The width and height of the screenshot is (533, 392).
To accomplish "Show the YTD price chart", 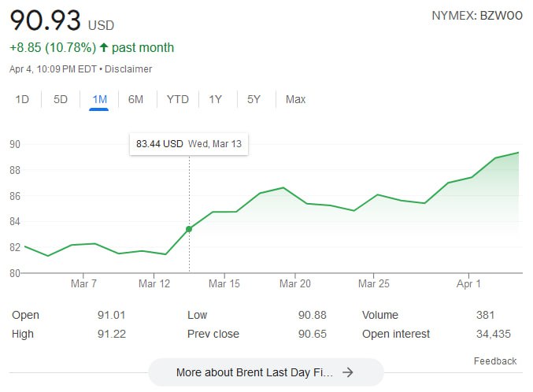I will tap(177, 99).
